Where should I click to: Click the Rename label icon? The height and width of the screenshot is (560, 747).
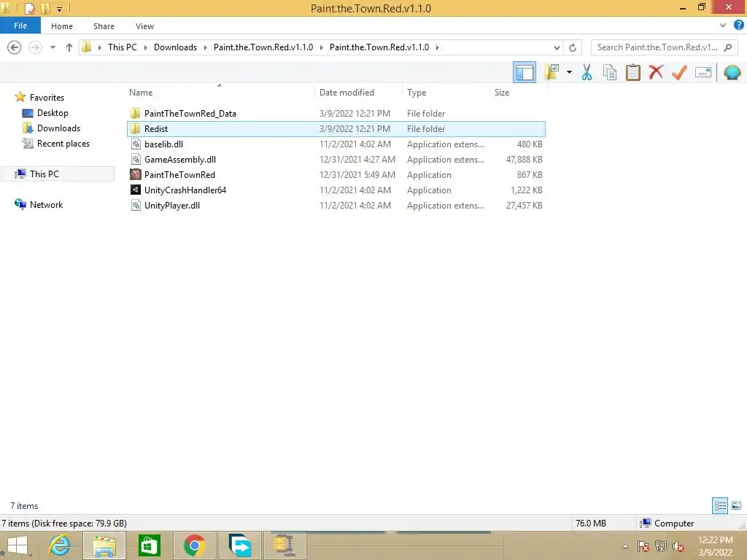click(703, 72)
